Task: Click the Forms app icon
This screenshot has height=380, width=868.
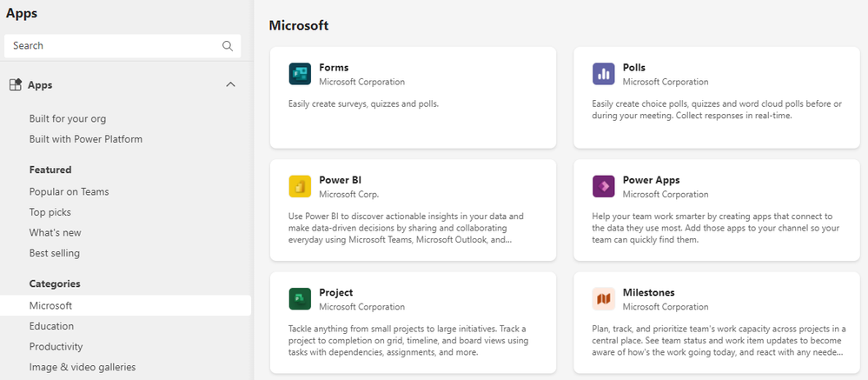Action: [x=300, y=74]
